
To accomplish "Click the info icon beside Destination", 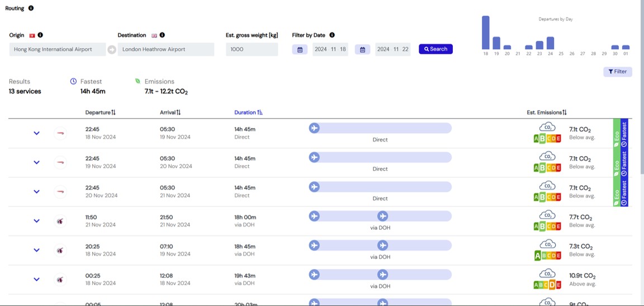I will [x=162, y=35].
